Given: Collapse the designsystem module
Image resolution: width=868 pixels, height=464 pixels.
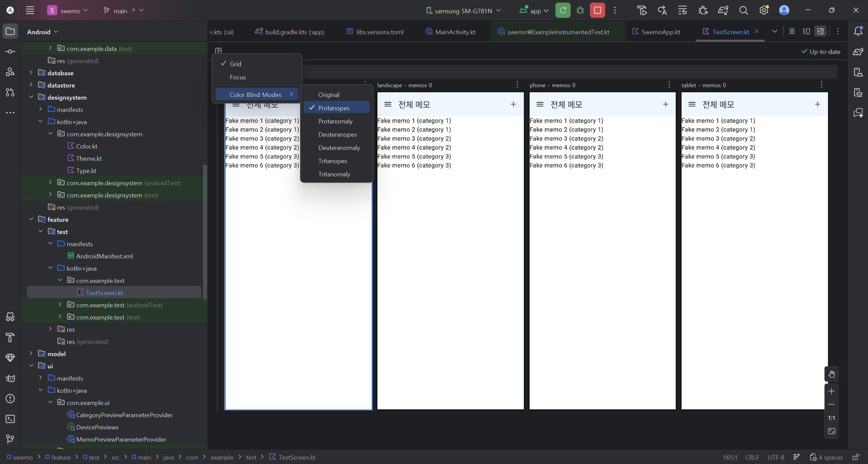Looking at the screenshot, I should 31,97.
